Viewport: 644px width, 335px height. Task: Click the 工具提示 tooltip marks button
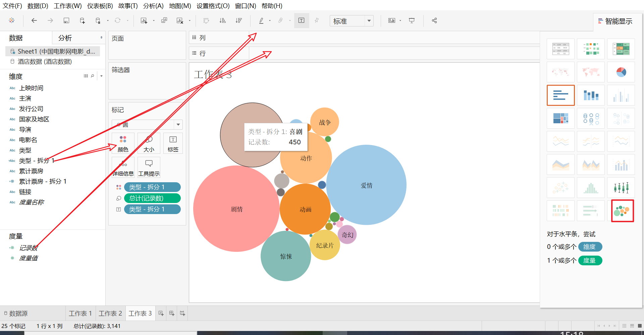[x=149, y=167]
